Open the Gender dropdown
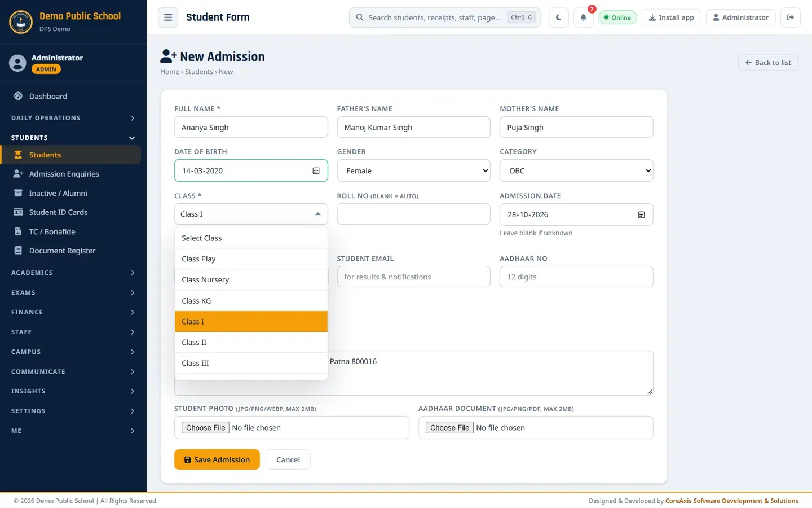The width and height of the screenshot is (812, 508). pos(414,170)
